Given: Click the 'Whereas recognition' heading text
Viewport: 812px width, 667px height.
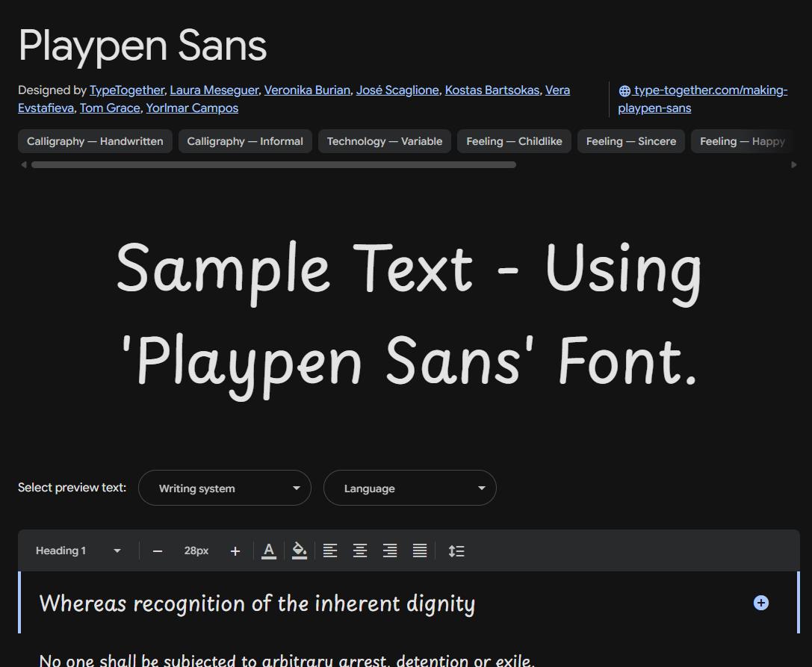Looking at the screenshot, I should pos(257,604).
